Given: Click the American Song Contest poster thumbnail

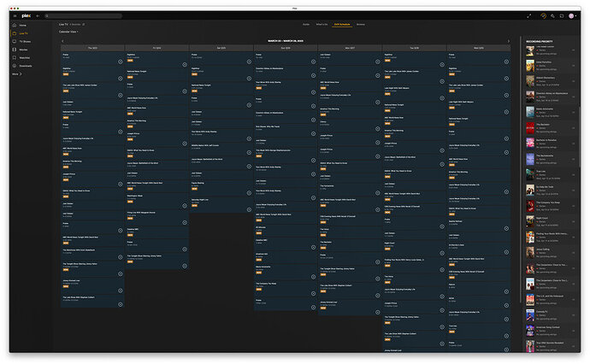Looking at the screenshot, I should click(x=530, y=331).
